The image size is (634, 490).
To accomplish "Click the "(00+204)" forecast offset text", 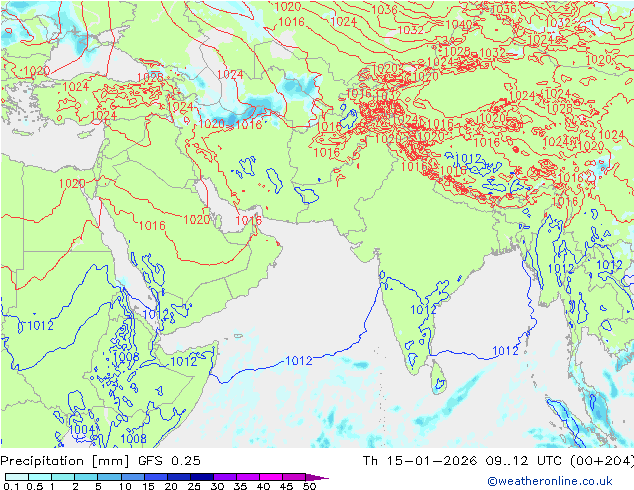I will coord(603,461).
